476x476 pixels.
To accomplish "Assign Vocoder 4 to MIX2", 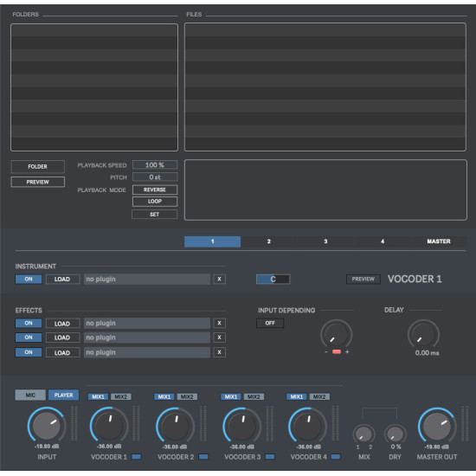I will coord(319,396).
